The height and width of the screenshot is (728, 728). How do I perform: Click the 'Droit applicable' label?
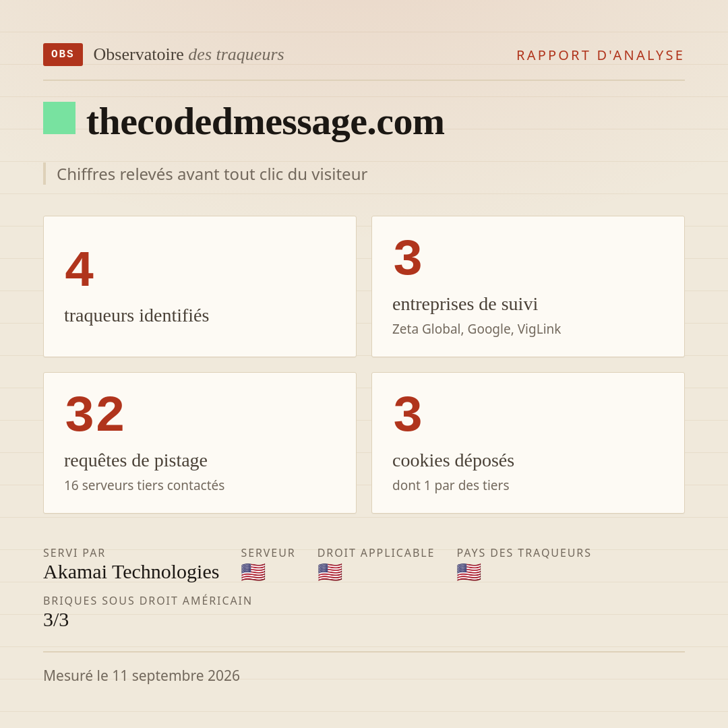tap(375, 553)
